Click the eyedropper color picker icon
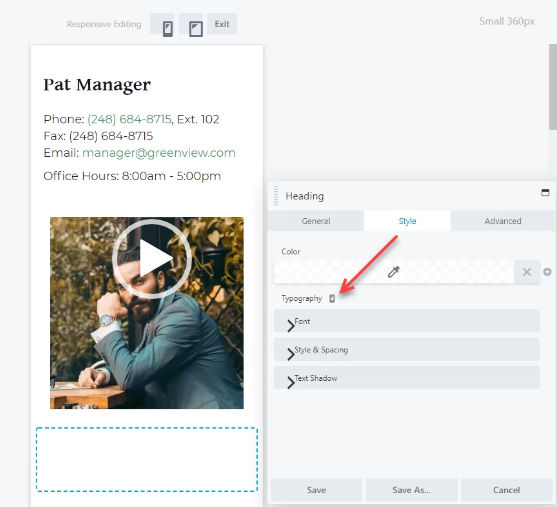557x507 pixels. click(x=393, y=272)
